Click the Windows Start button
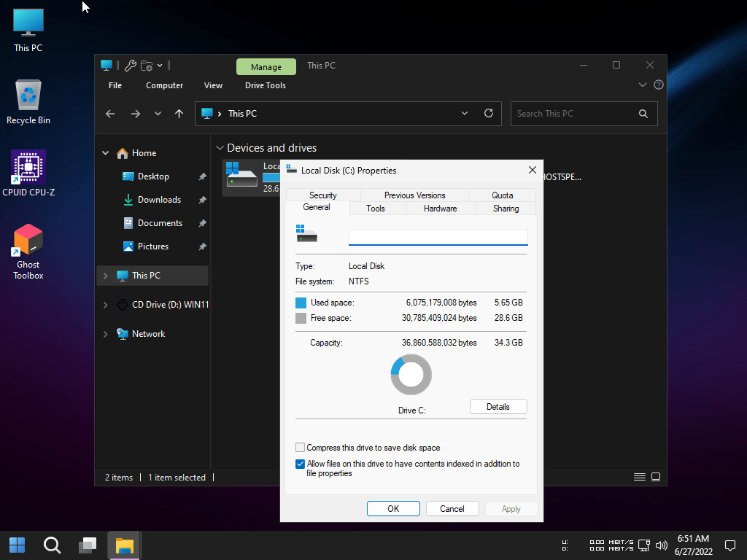The height and width of the screenshot is (560, 747). click(17, 545)
